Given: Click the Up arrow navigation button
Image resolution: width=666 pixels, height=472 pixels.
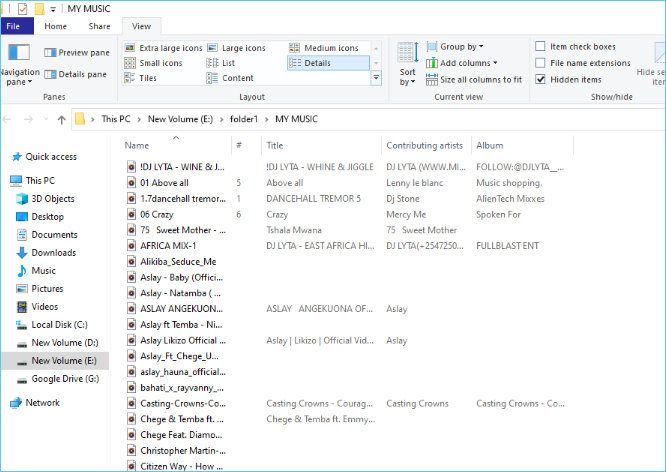Looking at the screenshot, I should (61, 119).
